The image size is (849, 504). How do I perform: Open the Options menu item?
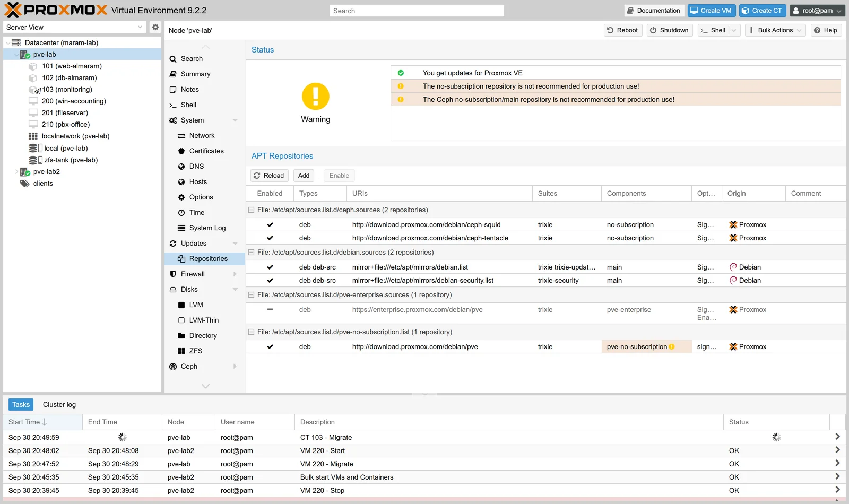pos(205,197)
